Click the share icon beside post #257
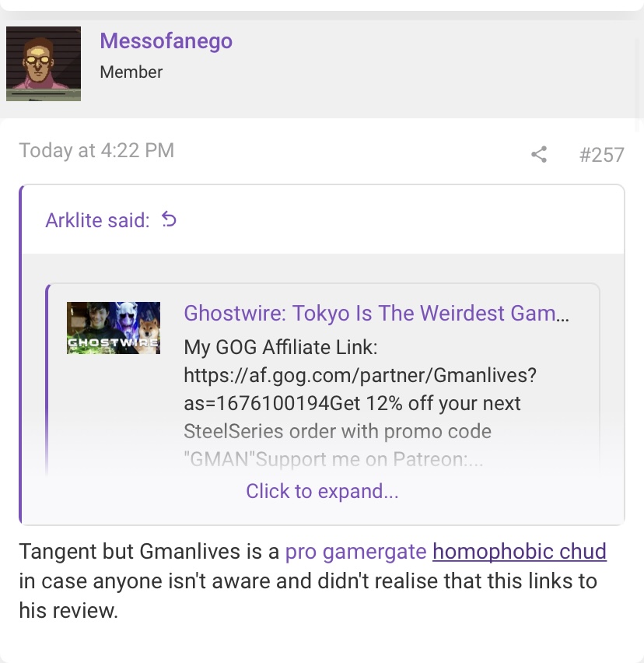Viewport: 644px width, 663px height. pyautogui.click(x=539, y=154)
